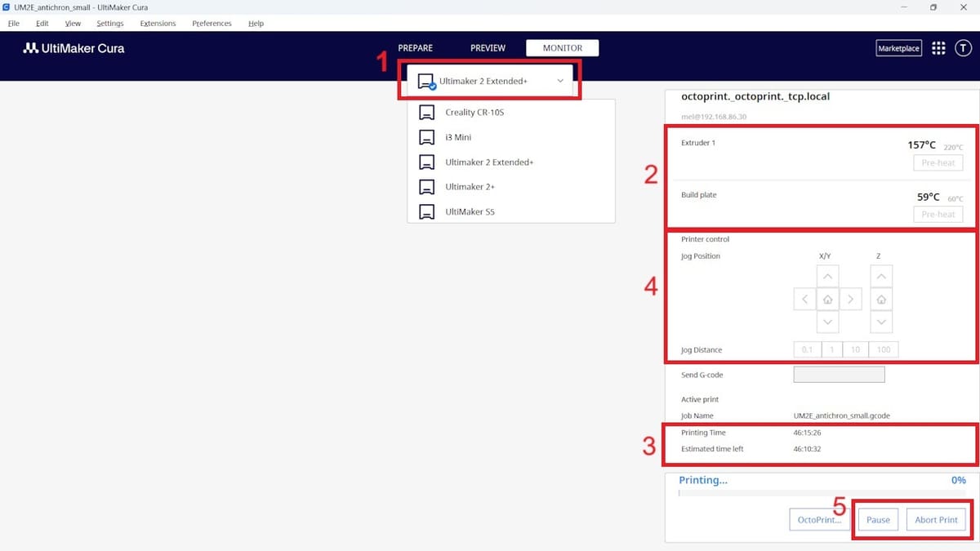Viewport: 980px width, 551px height.
Task: Click the Cura icon in the title bar
Action: tap(7, 7)
